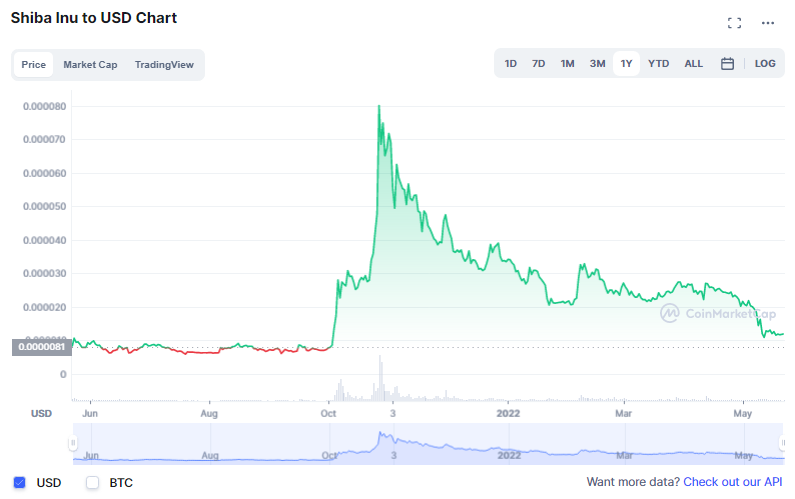Click the 2022 x-axis label
Image resolution: width=795 pixels, height=499 pixels.
[508, 413]
